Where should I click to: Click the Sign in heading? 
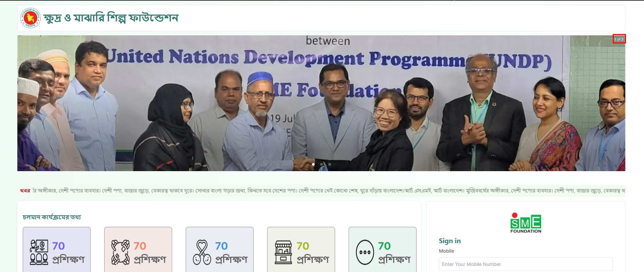(x=450, y=241)
